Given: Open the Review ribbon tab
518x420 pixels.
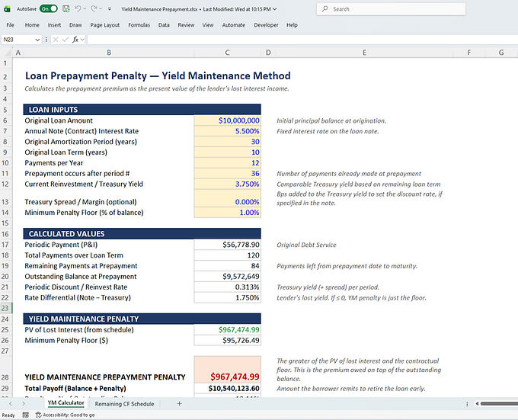Looking at the screenshot, I should point(186,25).
